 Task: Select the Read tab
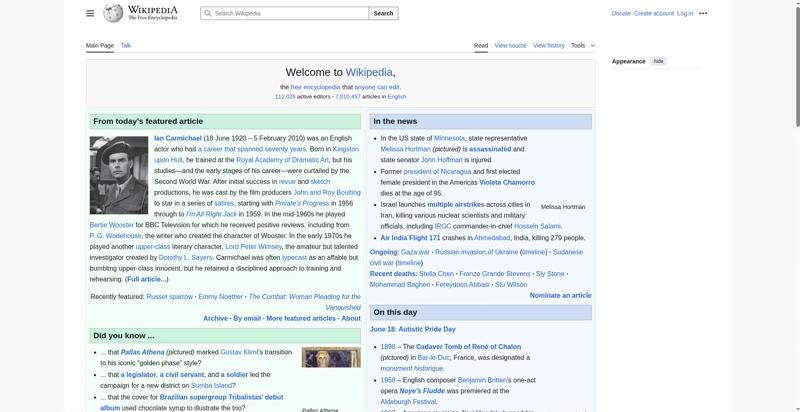[x=481, y=45]
